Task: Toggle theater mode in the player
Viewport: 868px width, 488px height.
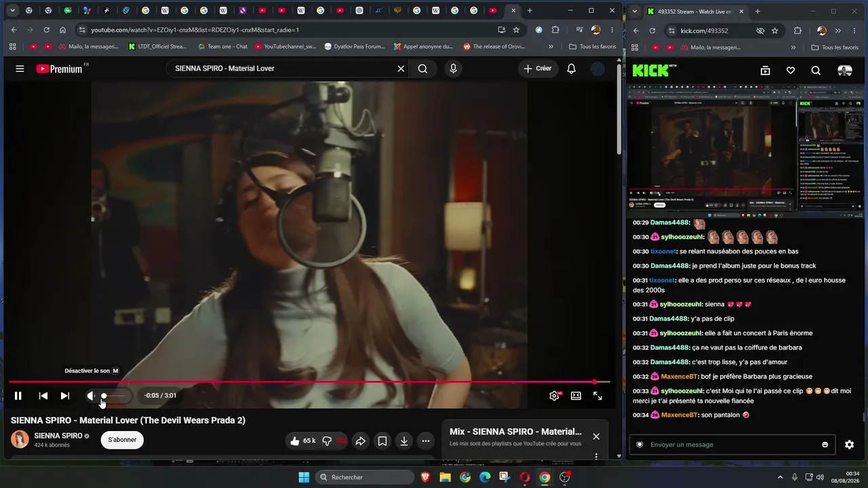Action: coord(576,396)
